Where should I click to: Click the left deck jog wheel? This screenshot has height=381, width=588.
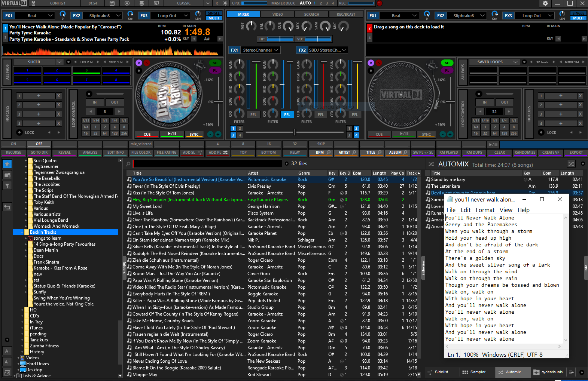coord(169,95)
